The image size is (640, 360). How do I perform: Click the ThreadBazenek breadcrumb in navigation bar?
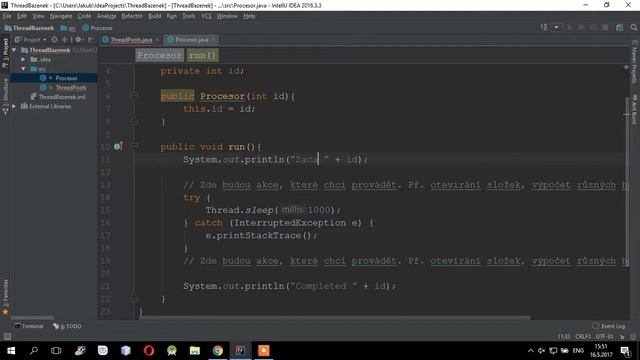(29, 28)
